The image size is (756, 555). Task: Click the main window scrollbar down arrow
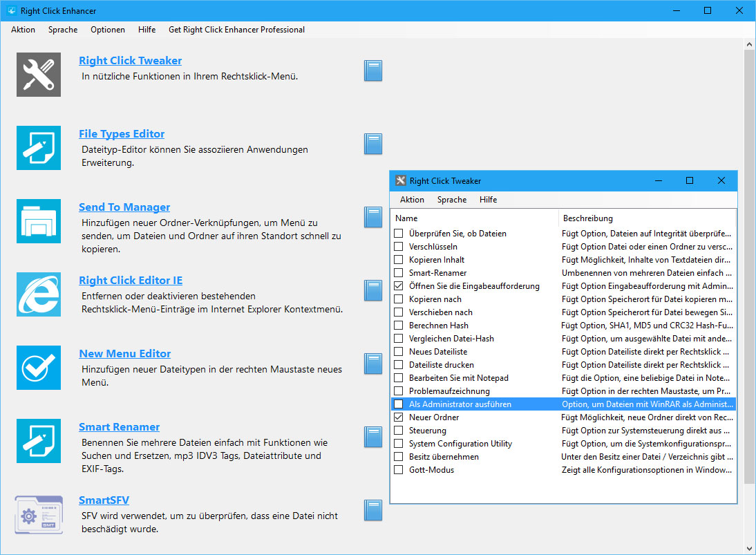[x=749, y=549]
